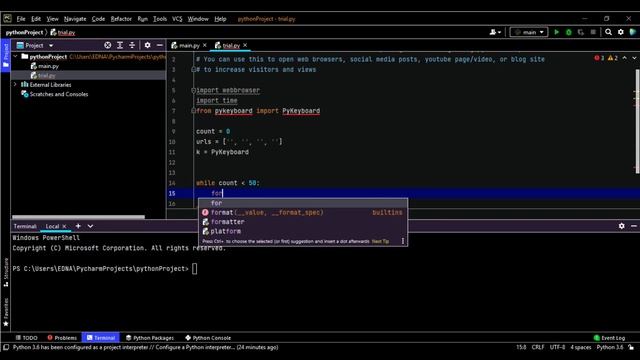Viewport: 640px width, 360px height.
Task: Close the Local terminal tab
Action: 64,226
